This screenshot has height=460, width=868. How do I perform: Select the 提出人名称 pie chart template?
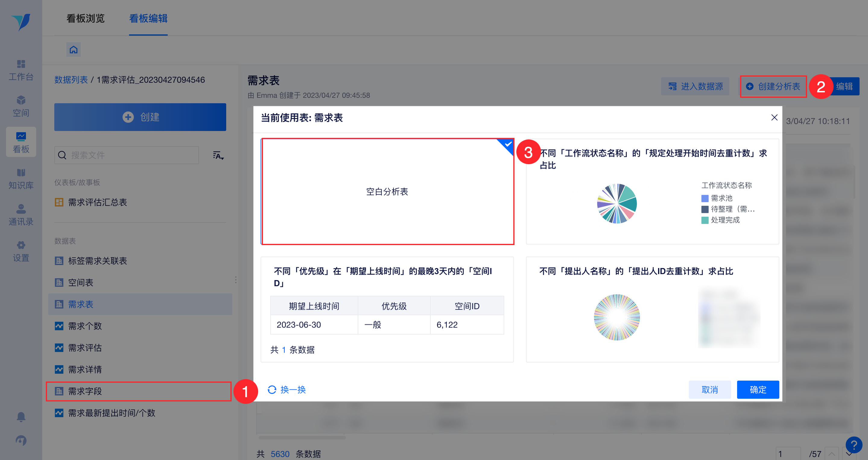click(652, 309)
